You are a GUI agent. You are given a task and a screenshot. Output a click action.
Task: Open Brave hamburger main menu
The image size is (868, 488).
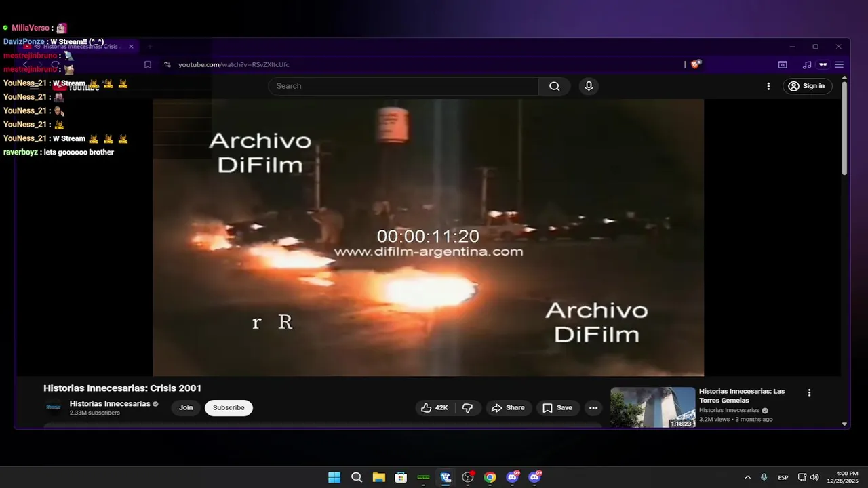point(840,64)
